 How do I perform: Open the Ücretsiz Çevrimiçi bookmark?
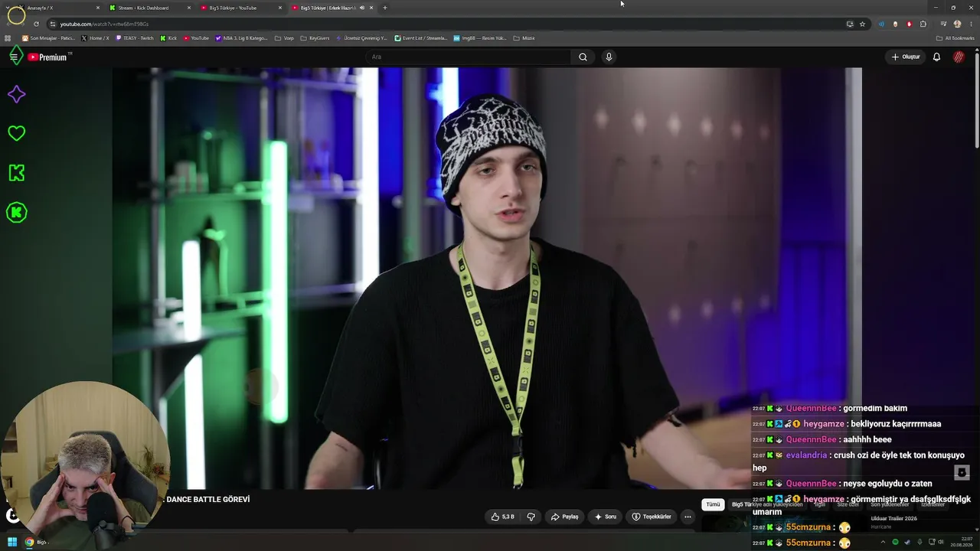[362, 38]
